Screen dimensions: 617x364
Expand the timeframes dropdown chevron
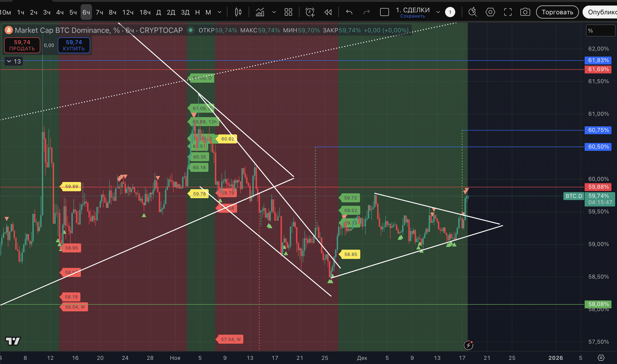coord(219,12)
